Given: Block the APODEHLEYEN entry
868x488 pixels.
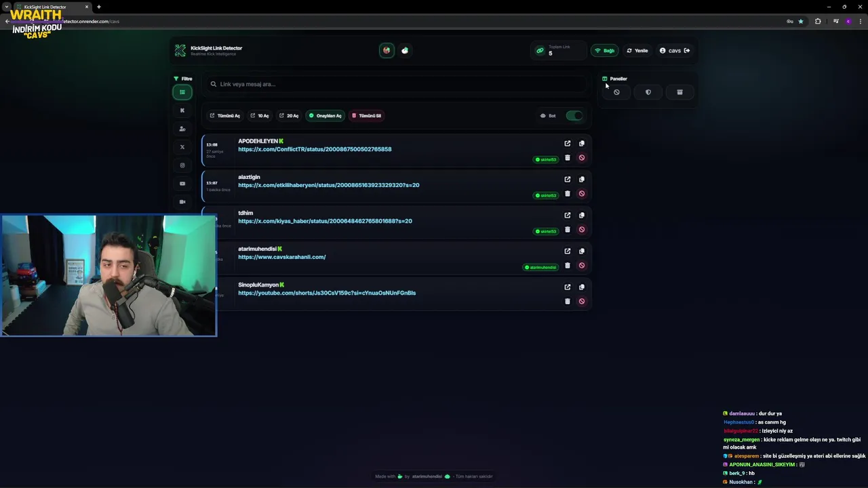Looking at the screenshot, I should [x=582, y=158].
